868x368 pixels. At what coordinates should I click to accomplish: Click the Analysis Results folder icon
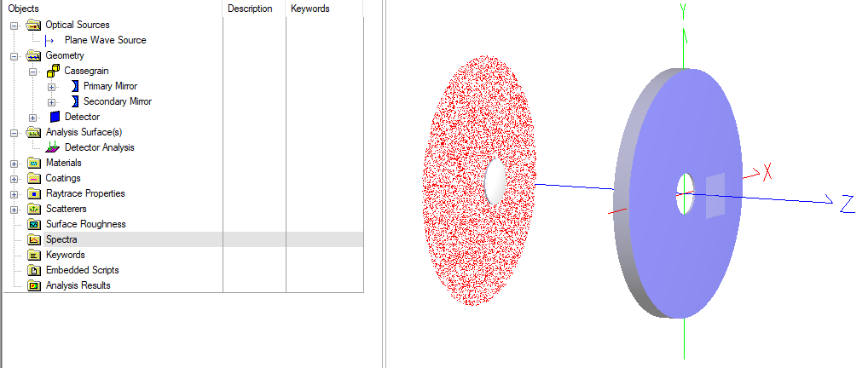coord(34,285)
